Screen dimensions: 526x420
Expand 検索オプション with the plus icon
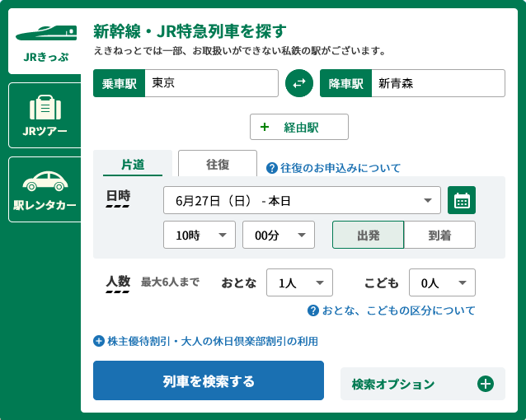click(x=486, y=384)
